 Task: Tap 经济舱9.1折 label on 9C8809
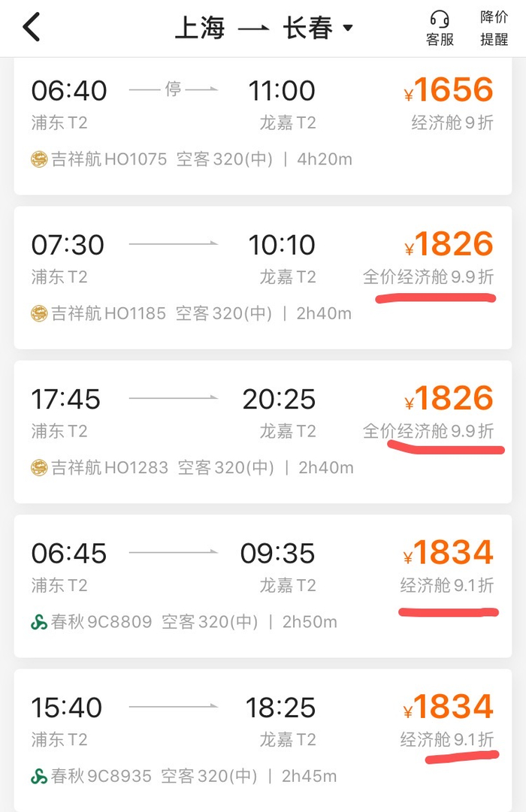click(x=446, y=585)
